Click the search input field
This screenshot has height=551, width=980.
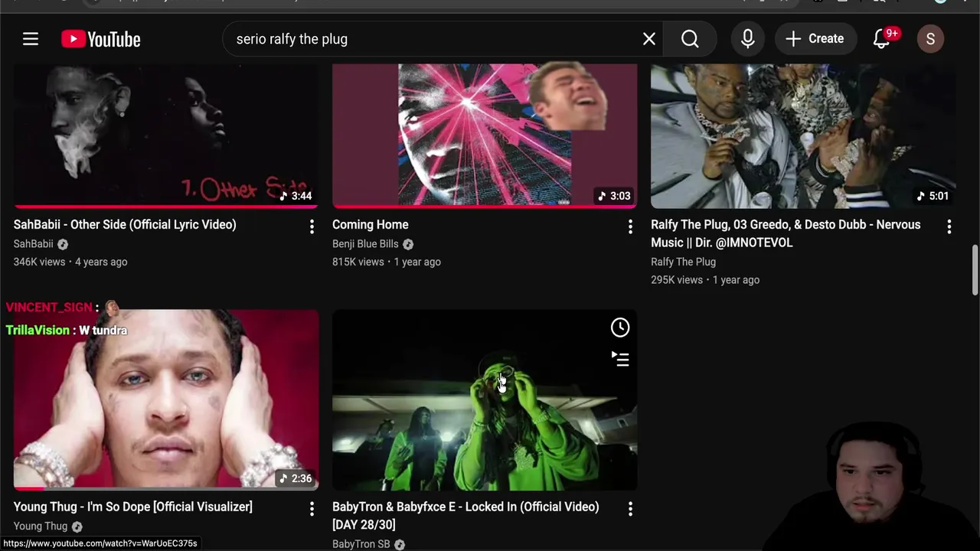[429, 39]
